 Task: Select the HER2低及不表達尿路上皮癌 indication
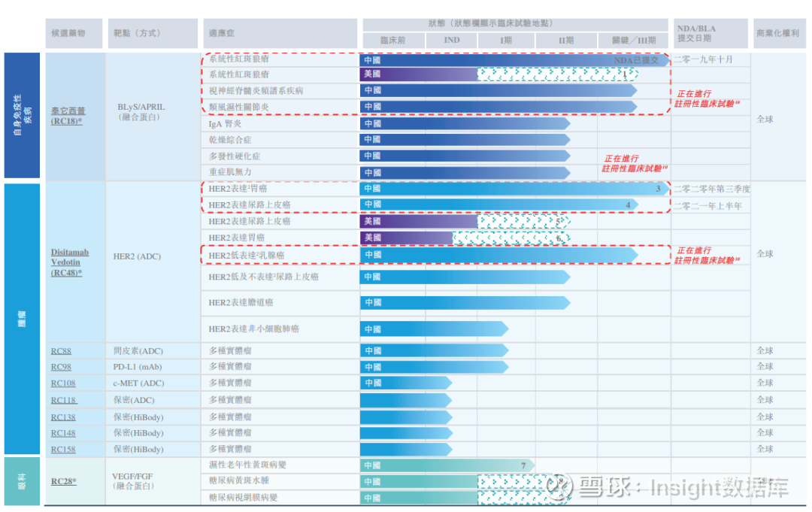tap(264, 277)
